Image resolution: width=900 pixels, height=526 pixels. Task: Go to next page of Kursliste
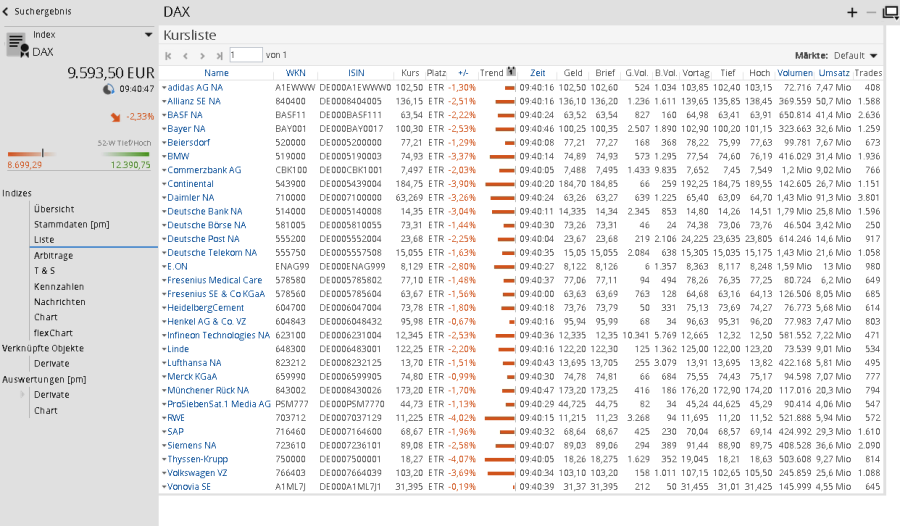203,55
